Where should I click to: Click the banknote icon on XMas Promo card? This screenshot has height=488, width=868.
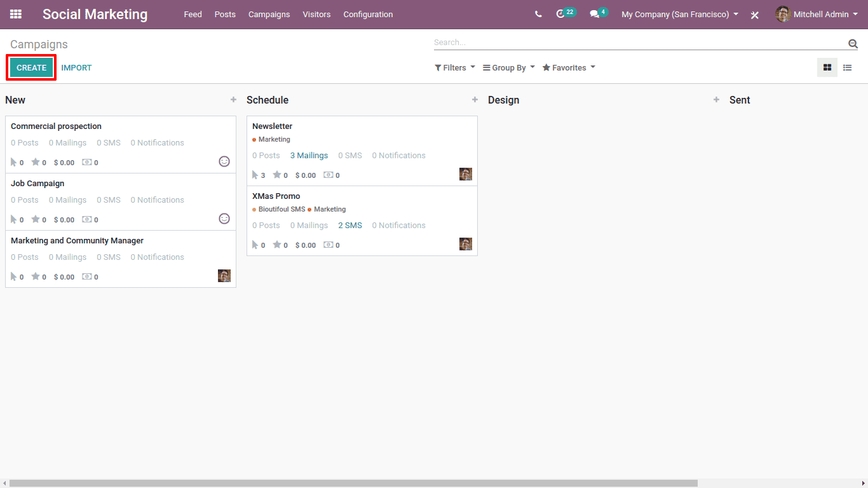tap(328, 245)
